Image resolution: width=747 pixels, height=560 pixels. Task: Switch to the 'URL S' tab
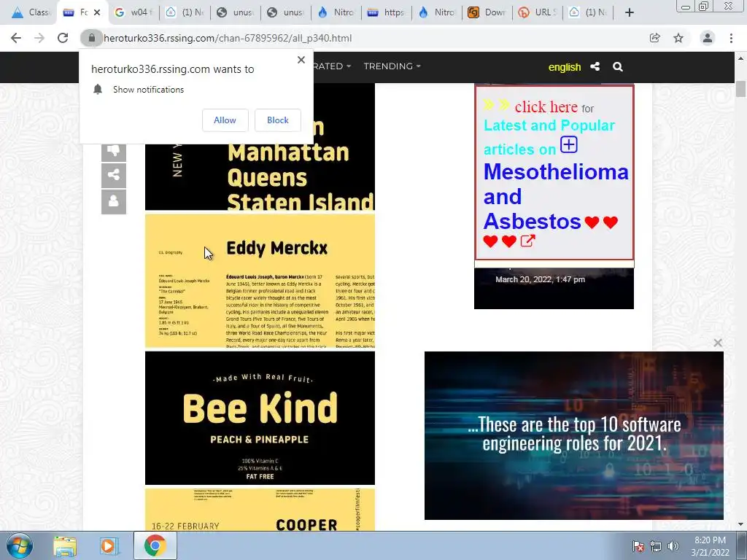coord(538,12)
